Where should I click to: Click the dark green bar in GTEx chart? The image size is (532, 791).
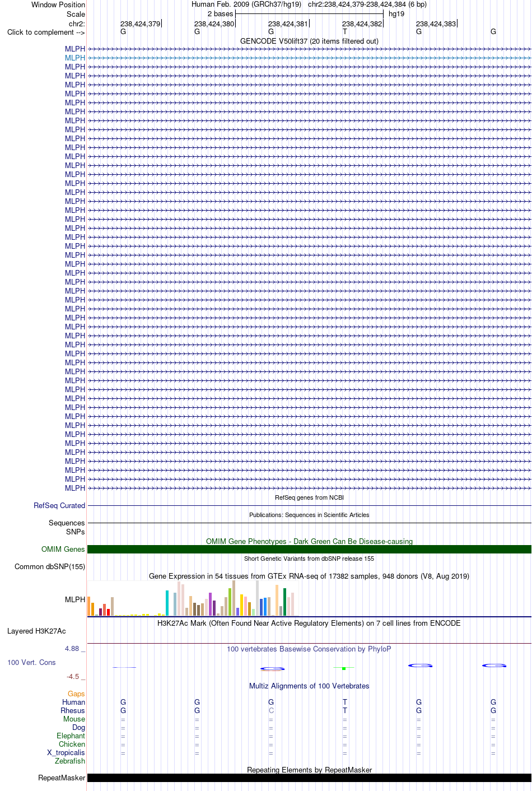[x=284, y=602]
